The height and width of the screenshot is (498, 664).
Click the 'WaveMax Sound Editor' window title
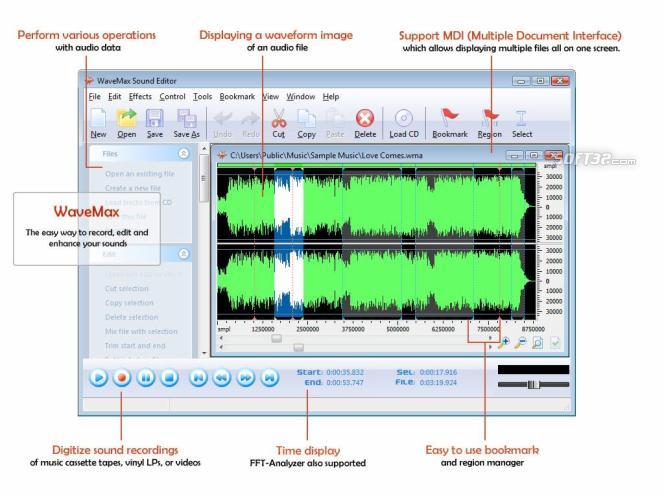coord(136,81)
